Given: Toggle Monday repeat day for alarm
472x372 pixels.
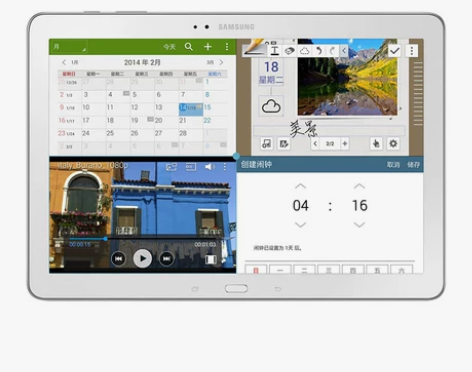Looking at the screenshot, I should coord(280,270).
